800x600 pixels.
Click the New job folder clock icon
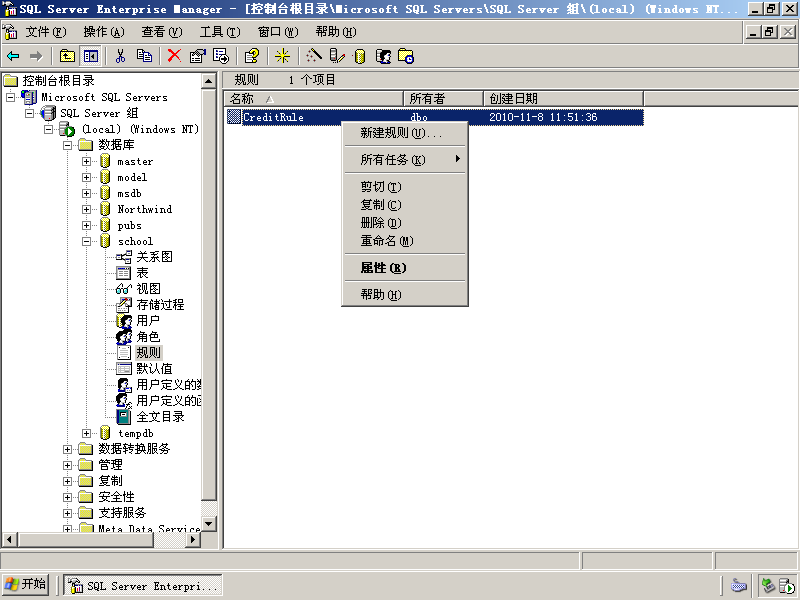coord(406,56)
